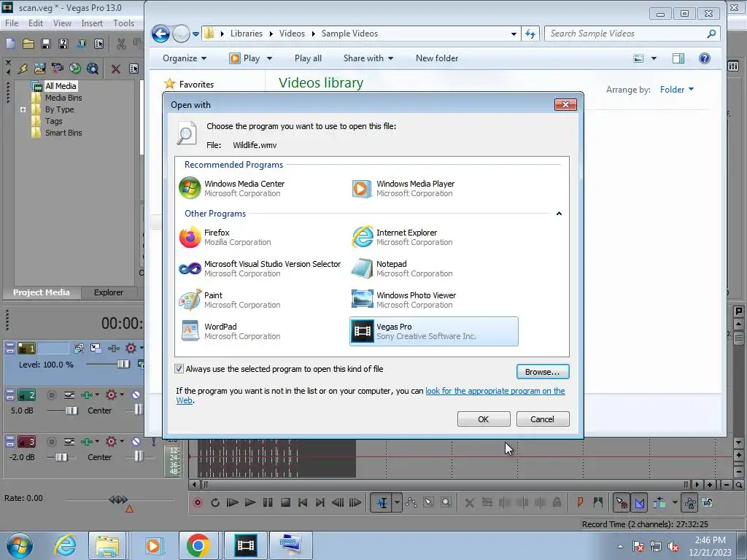Click Vegas Pro film icon in taskbar

[246, 545]
